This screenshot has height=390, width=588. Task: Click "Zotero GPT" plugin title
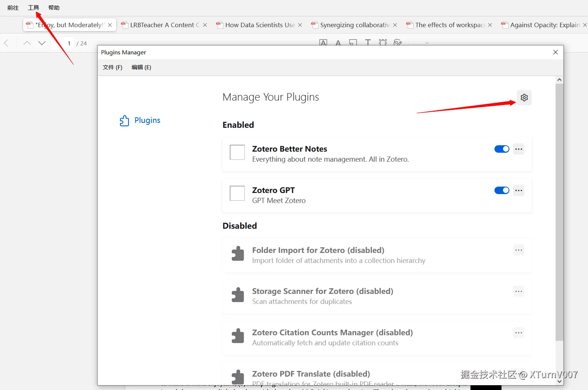click(274, 190)
